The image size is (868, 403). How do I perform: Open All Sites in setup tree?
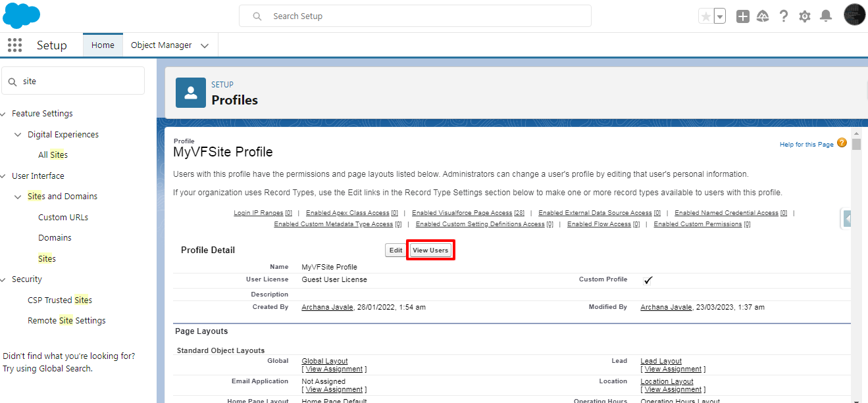[x=53, y=154]
